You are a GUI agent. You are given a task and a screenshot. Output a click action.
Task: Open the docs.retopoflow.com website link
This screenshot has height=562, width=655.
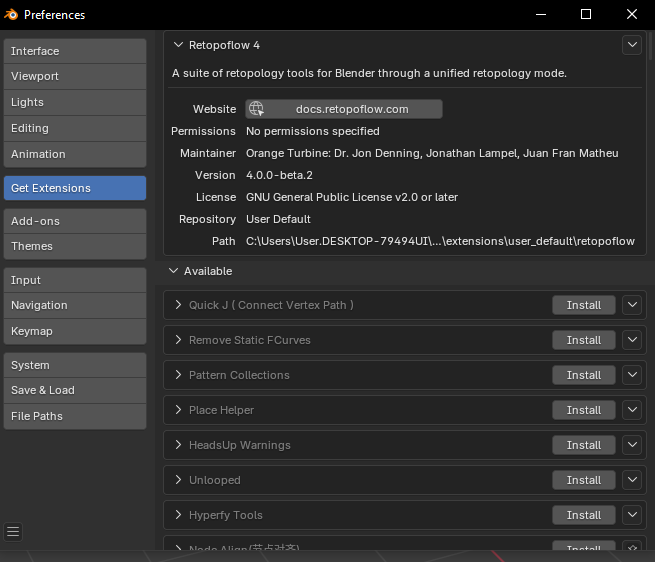coord(351,109)
